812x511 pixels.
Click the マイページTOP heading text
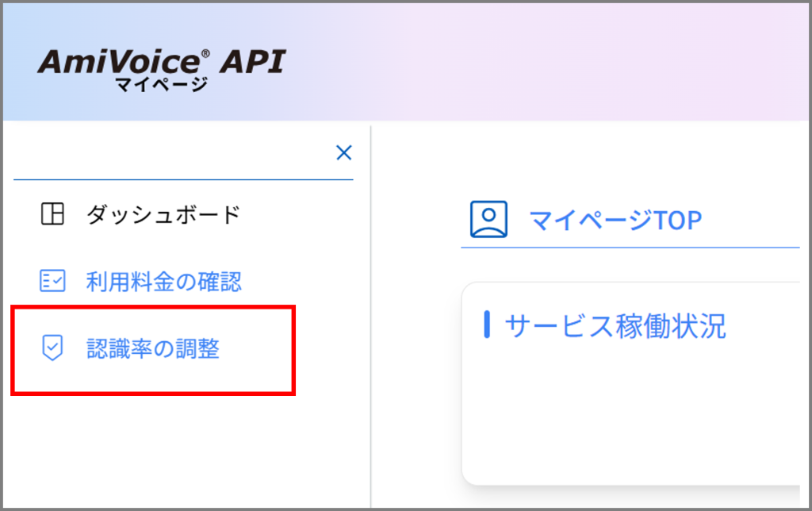tap(615, 220)
